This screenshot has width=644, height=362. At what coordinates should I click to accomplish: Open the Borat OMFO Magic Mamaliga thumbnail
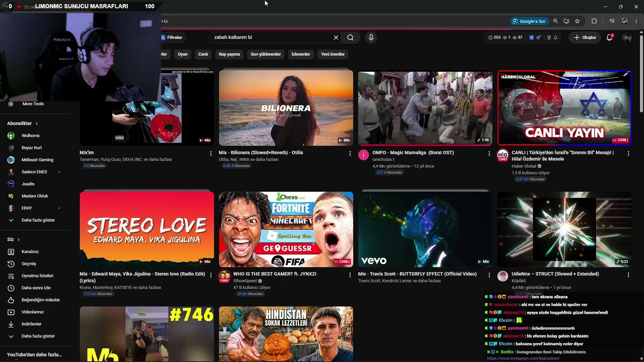[425, 108]
